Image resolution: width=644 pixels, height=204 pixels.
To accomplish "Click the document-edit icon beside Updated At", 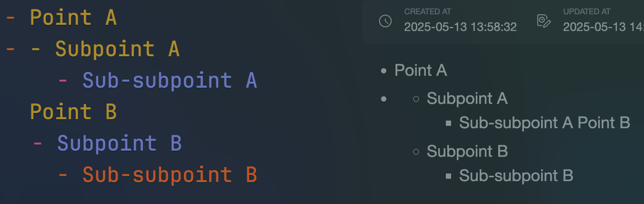I will 544,21.
